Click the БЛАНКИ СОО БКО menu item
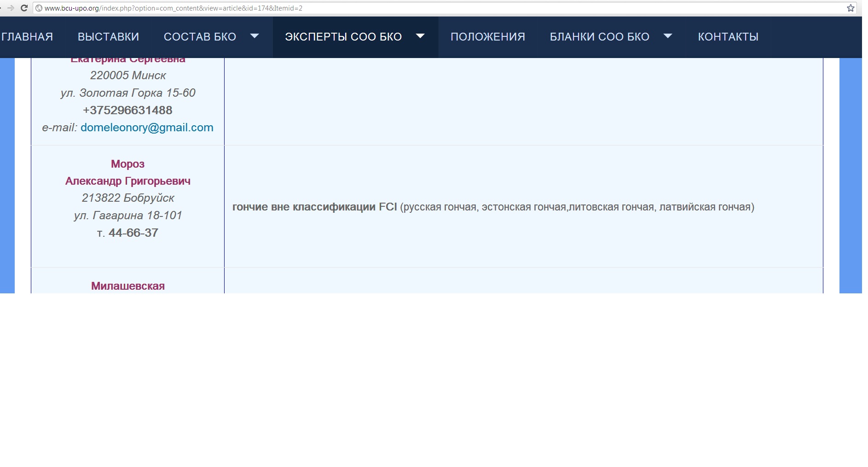The height and width of the screenshot is (467, 868). pos(599,37)
